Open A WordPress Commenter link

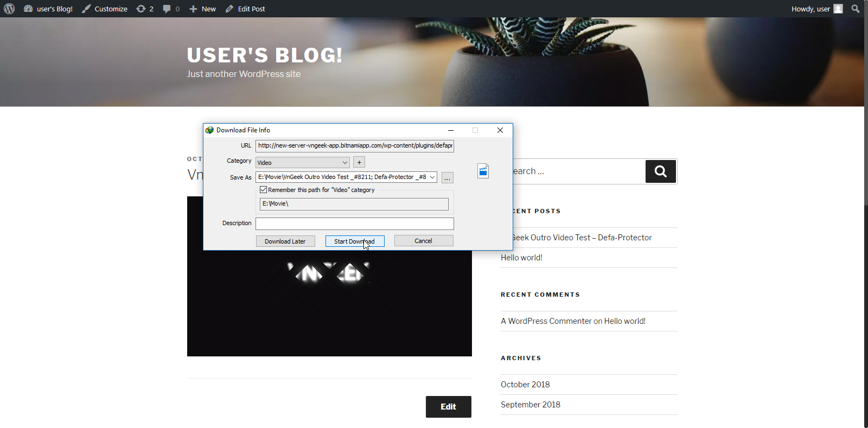546,321
